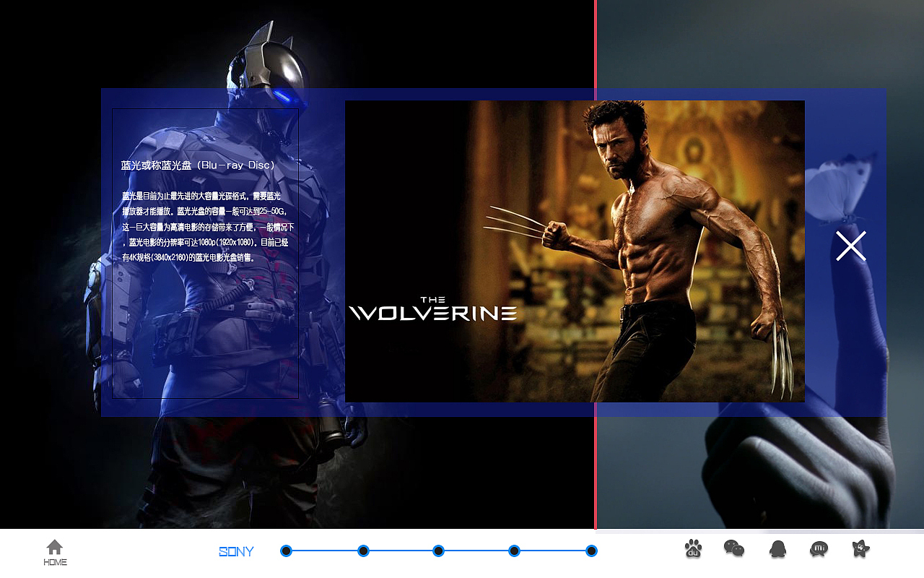Jump to the fourth timeline dot
Viewport: 924px width, 578px height.
coord(514,551)
